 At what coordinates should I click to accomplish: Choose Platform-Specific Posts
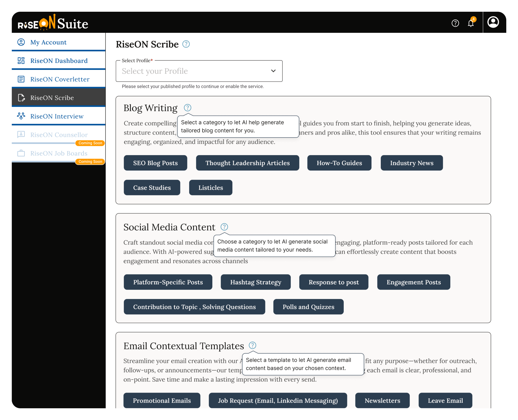[x=168, y=282]
